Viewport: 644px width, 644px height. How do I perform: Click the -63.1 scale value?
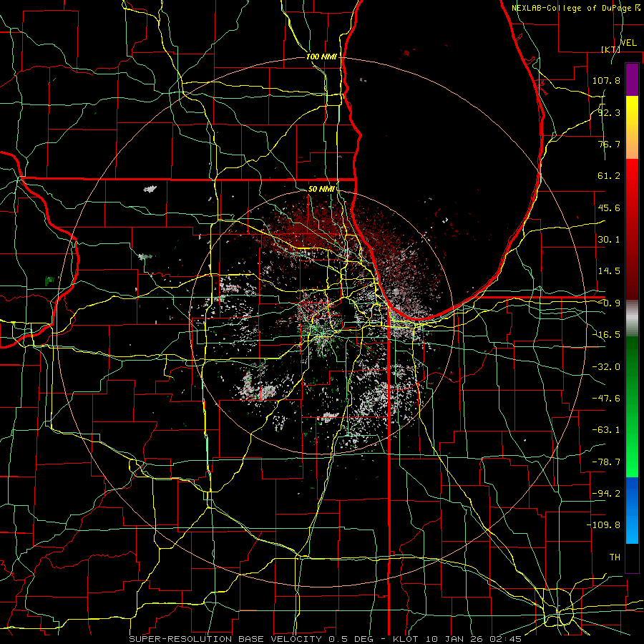(606, 430)
